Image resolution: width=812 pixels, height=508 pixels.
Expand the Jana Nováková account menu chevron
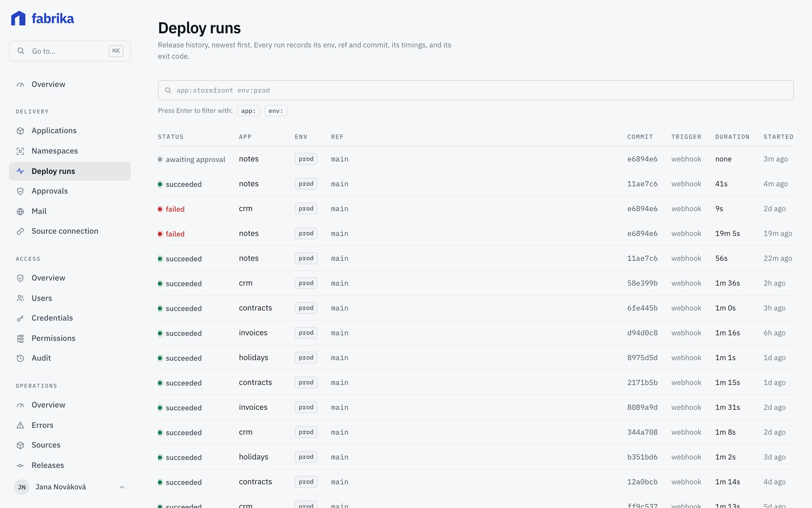click(122, 487)
